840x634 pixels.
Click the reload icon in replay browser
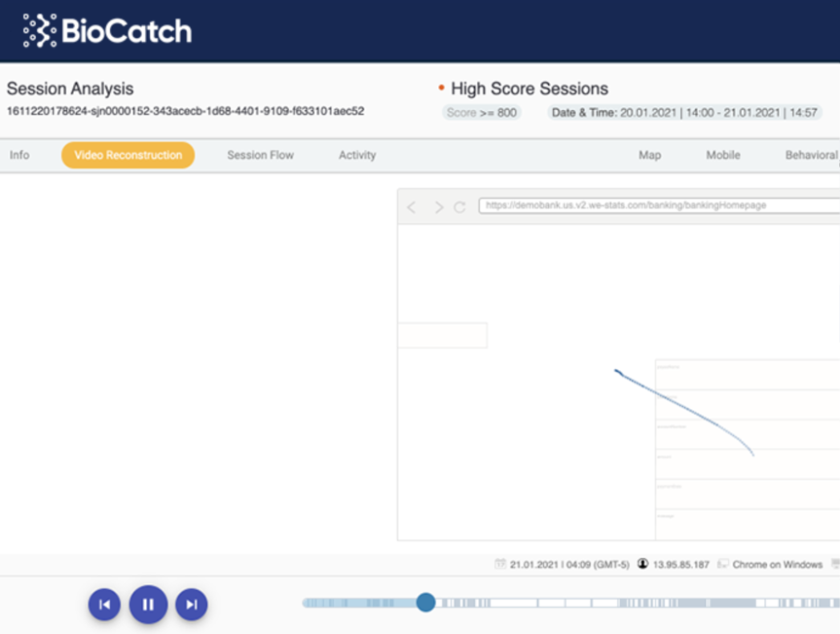pos(460,207)
